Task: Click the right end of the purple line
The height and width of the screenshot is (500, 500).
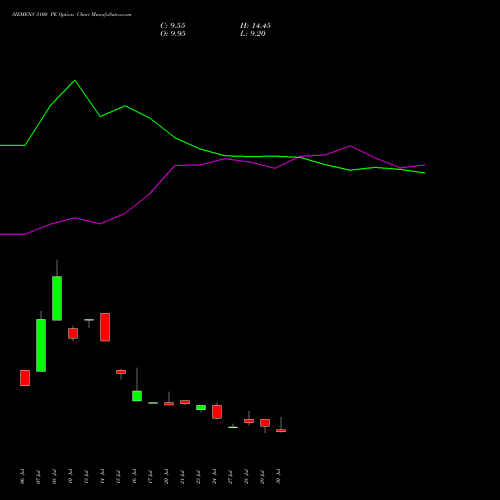Action: click(x=424, y=165)
